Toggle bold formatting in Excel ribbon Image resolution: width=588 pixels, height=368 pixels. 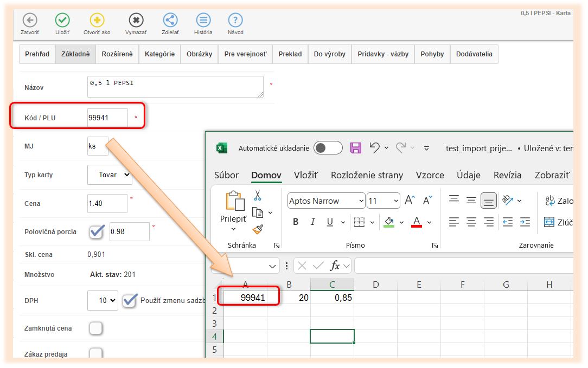[296, 222]
